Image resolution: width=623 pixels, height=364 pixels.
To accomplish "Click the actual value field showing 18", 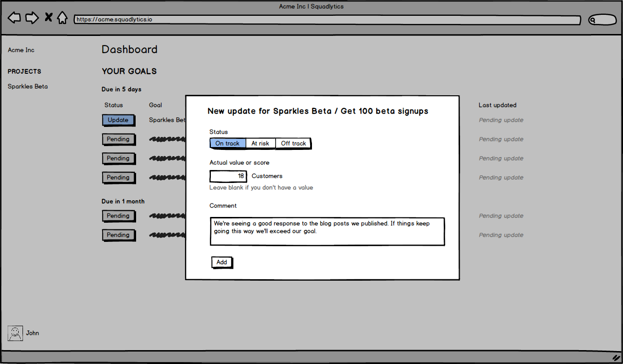I will tap(228, 176).
